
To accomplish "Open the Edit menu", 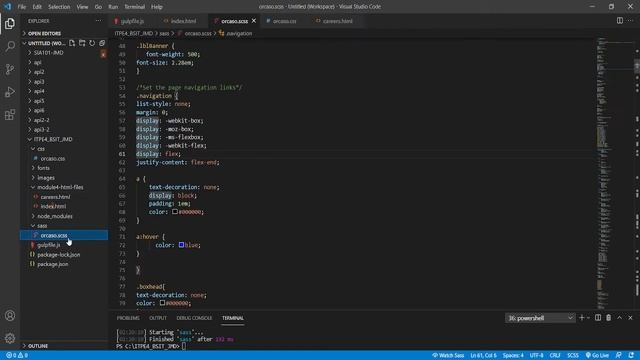I will point(37,7).
